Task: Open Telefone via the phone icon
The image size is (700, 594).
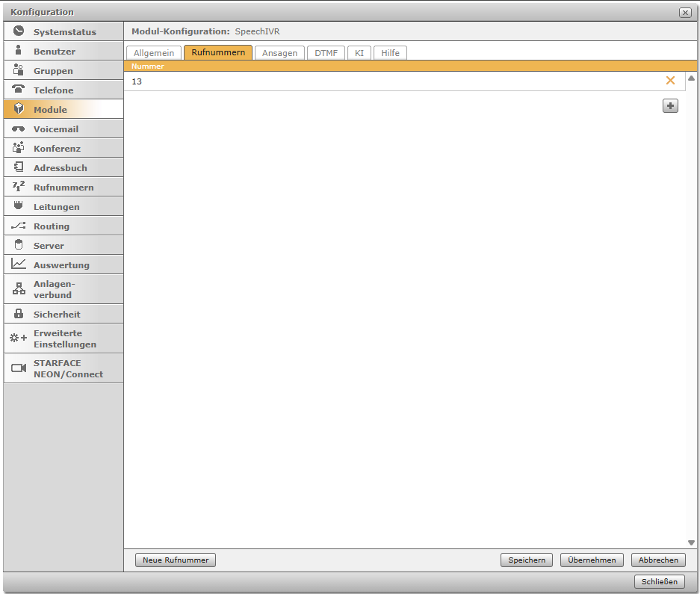Action: tap(19, 90)
